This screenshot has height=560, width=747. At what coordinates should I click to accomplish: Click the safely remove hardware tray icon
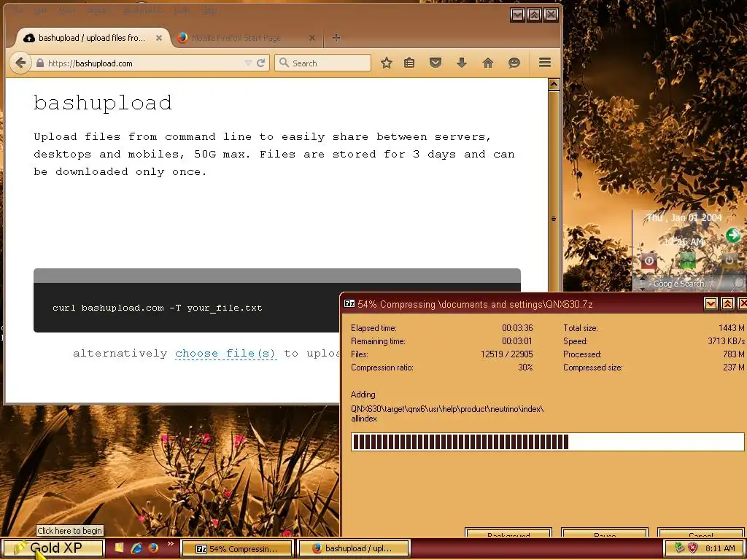[x=679, y=548]
